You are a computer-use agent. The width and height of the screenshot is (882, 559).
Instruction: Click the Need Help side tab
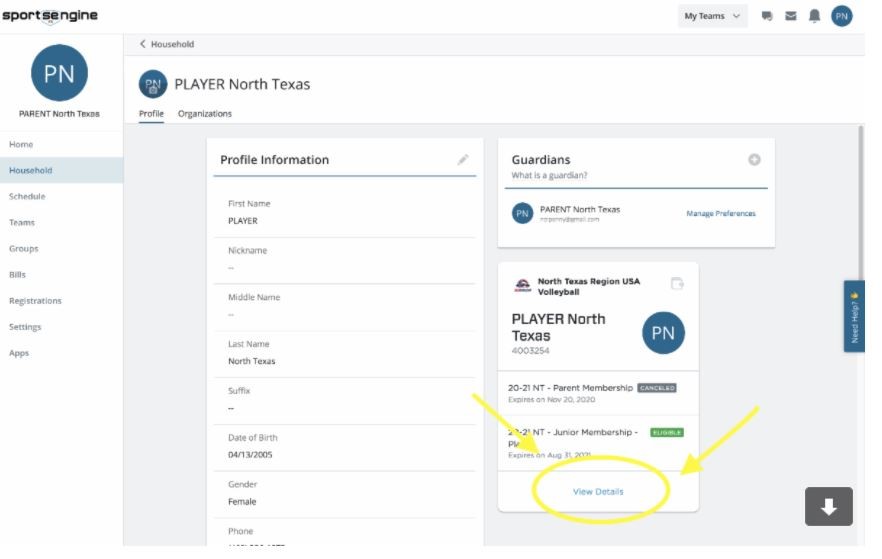(854, 317)
